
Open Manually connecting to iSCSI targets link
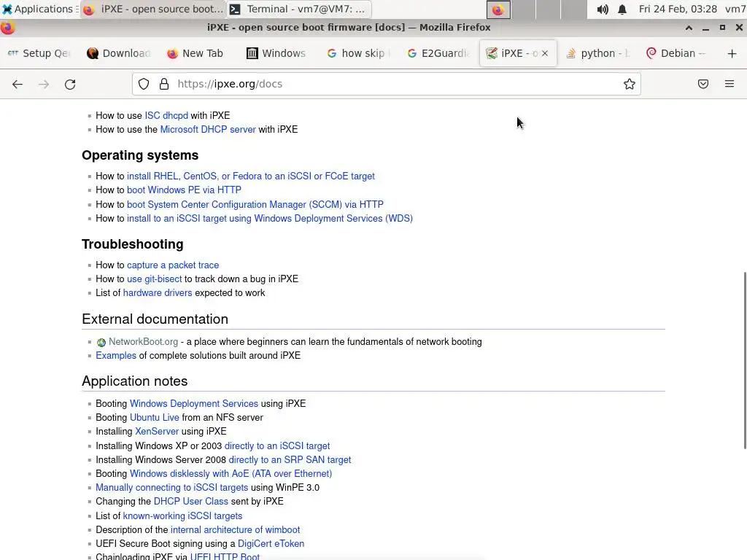pos(172,488)
